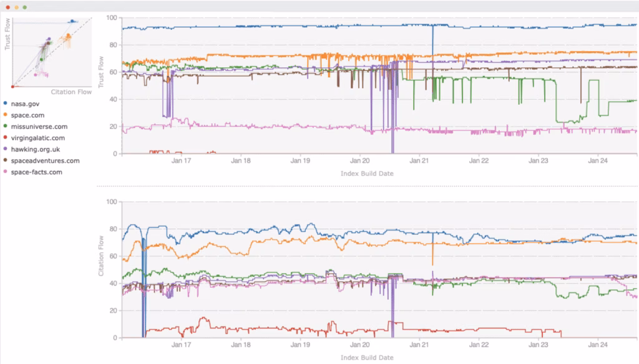Click the Index Build Date title under the bottom chart
639x364 pixels.
pyautogui.click(x=367, y=358)
